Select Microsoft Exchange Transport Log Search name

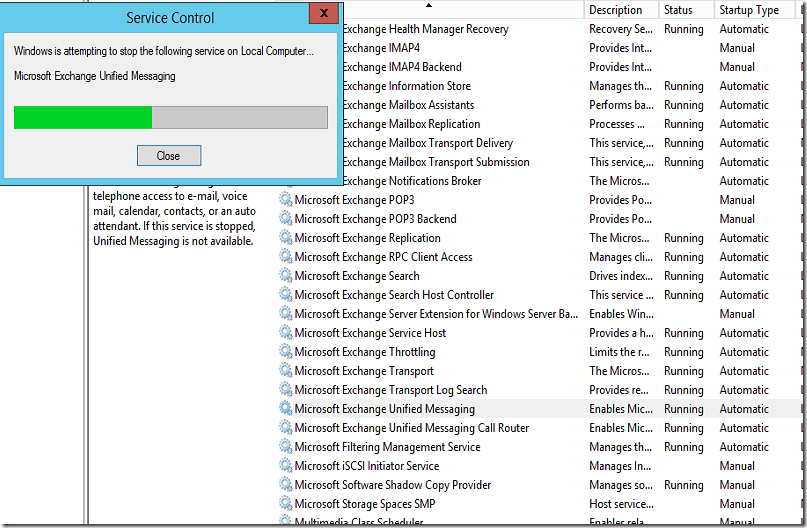(x=391, y=390)
